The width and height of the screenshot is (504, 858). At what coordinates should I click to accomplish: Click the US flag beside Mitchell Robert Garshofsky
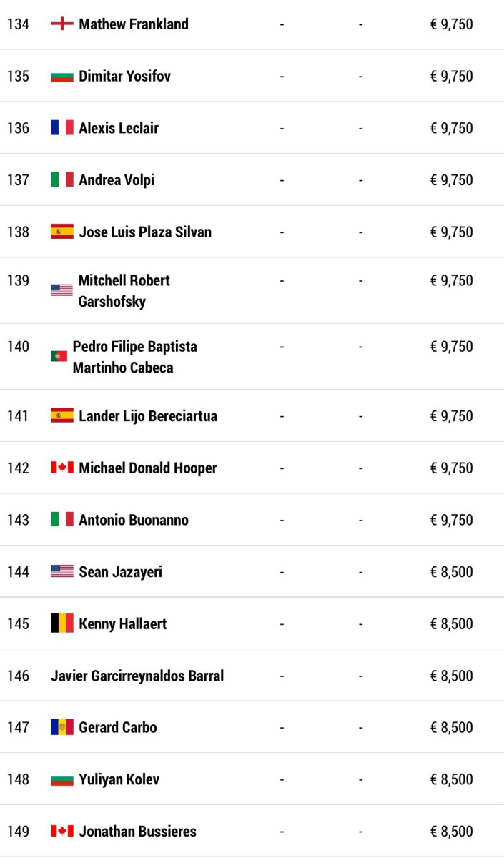click(62, 290)
